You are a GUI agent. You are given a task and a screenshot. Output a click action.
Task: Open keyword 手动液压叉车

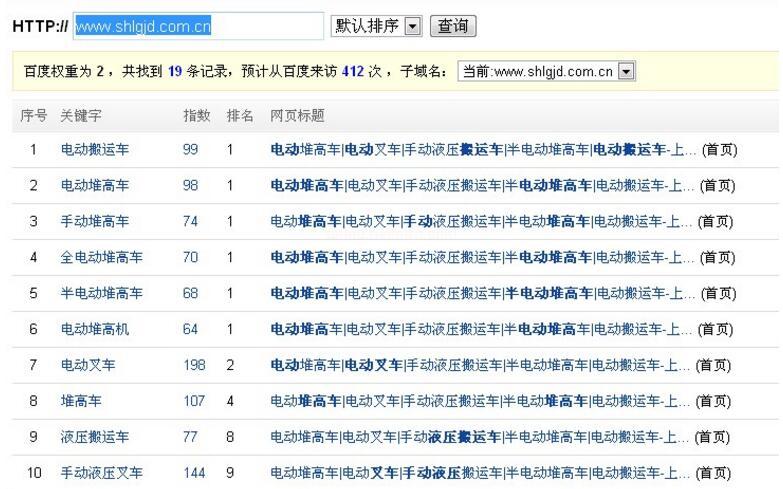pyautogui.click(x=101, y=473)
